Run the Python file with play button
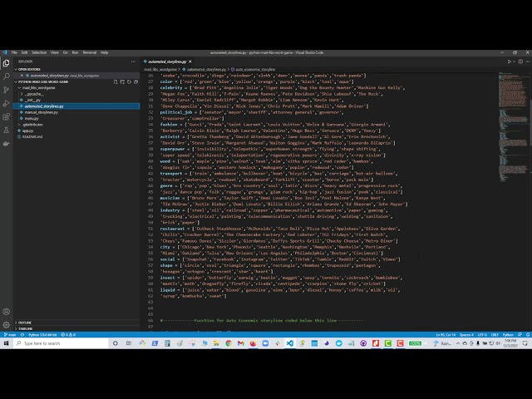This screenshot has width=532, height=399. [x=509, y=62]
